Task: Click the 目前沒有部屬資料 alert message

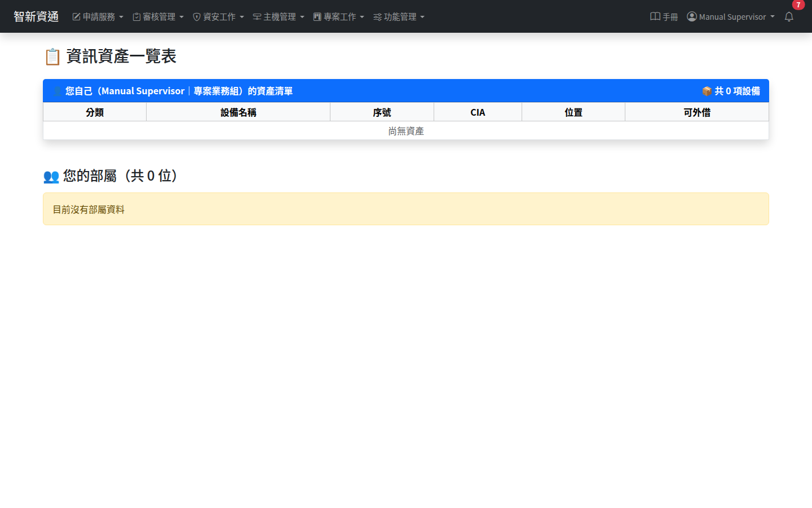Action: click(406, 209)
